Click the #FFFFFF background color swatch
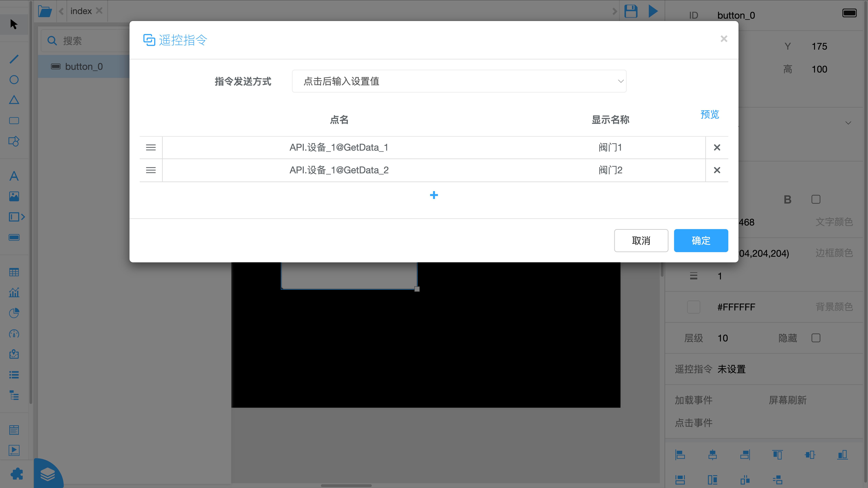Viewport: 868px width, 488px height. click(x=693, y=307)
